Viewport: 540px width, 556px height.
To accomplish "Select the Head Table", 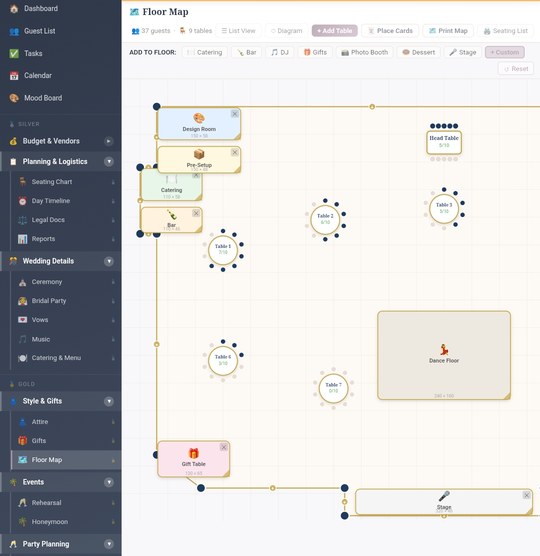I will click(444, 143).
